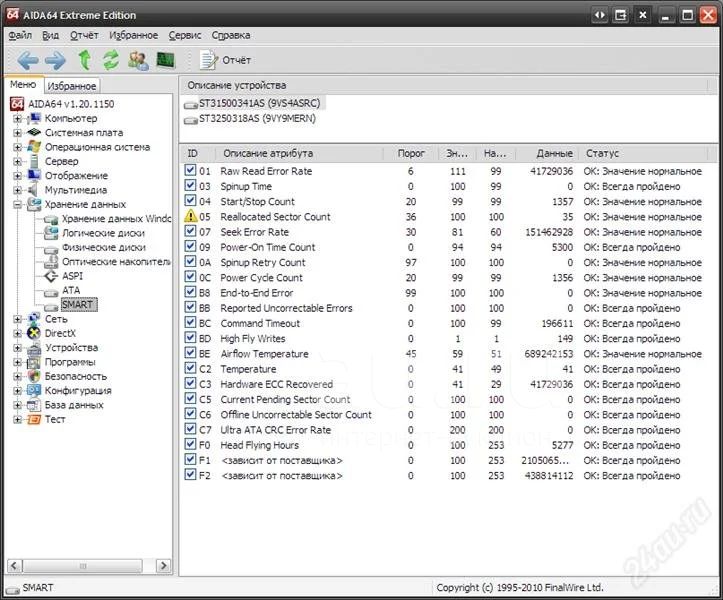This screenshot has height=600, width=723.
Task: Click the Системная плата motherboard icon
Action: 34,133
